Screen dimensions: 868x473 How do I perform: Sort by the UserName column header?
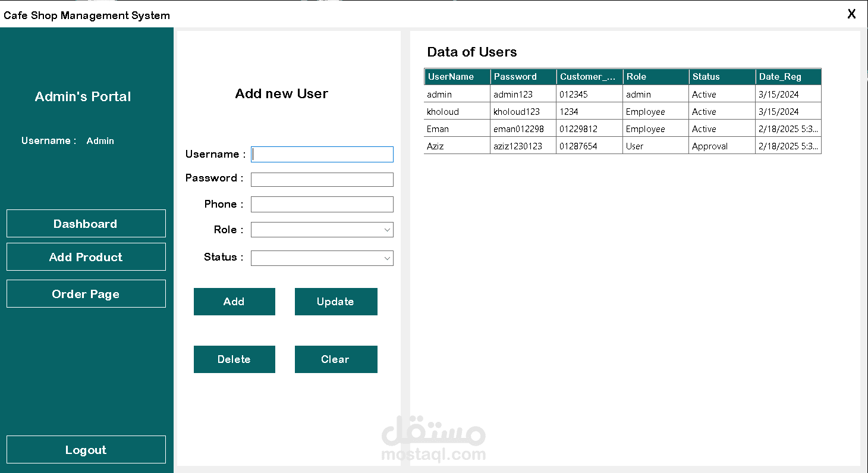click(457, 77)
